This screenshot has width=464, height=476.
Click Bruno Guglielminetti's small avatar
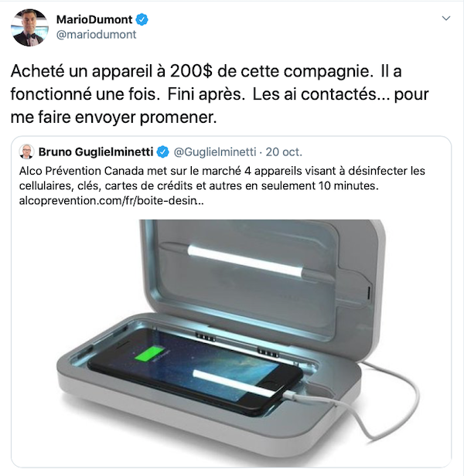(x=26, y=151)
